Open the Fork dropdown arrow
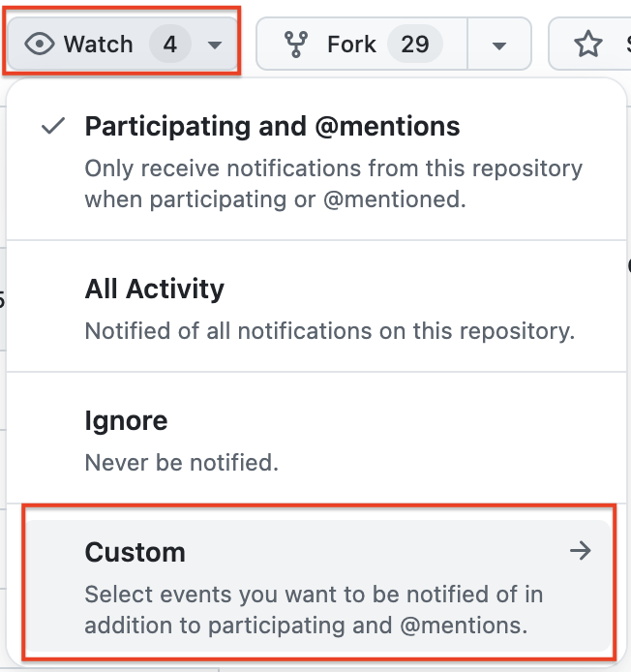Viewport: 631px width, 672px height. (499, 46)
